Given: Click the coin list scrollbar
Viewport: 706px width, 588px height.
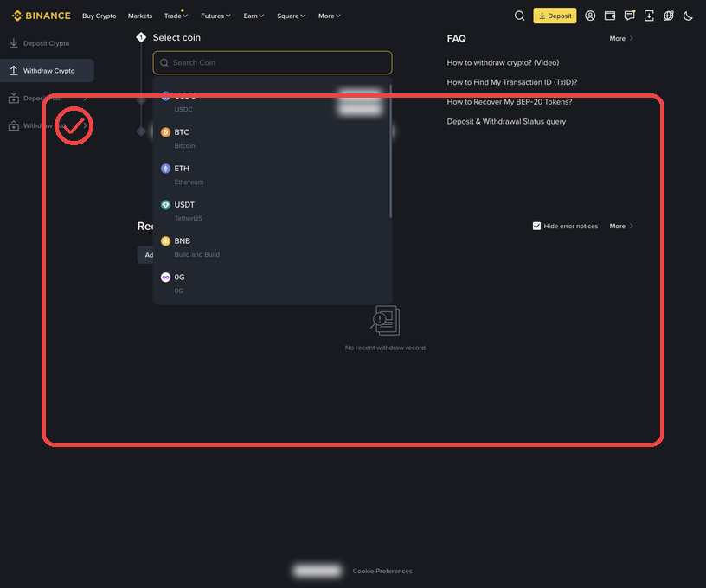Looking at the screenshot, I should click(x=390, y=151).
